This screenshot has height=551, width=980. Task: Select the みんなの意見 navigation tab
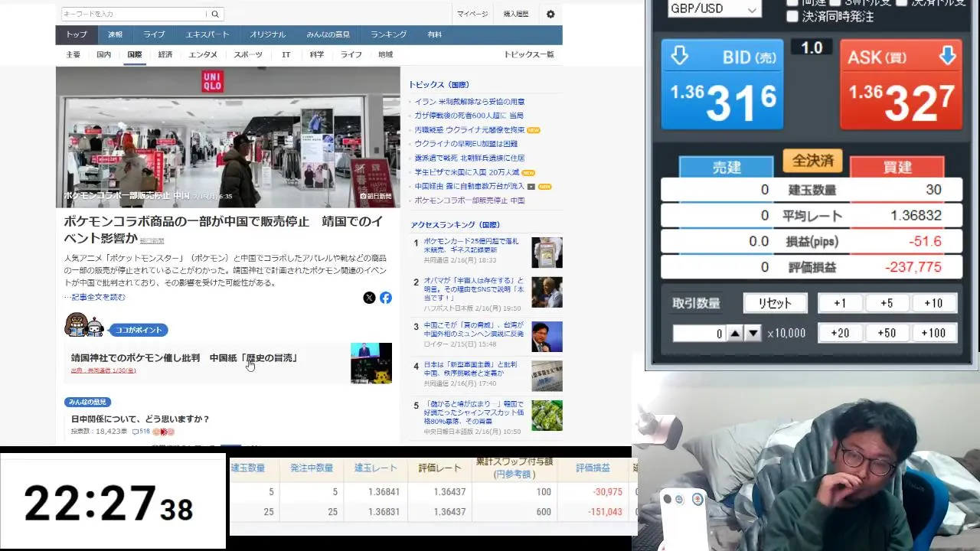click(328, 34)
